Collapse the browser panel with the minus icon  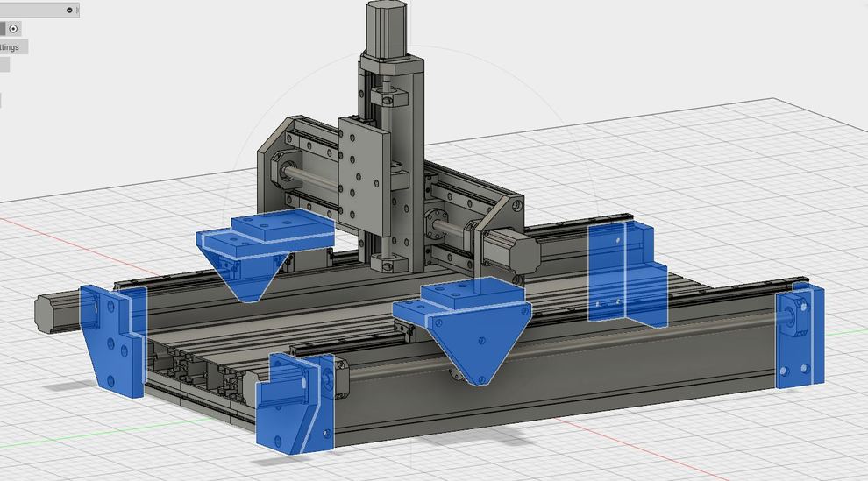69,10
